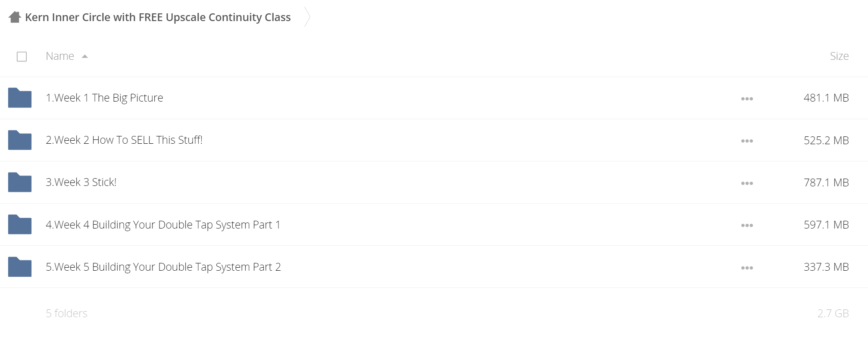Viewport: 868px width, 343px height.
Task: Click breadcrumb chevron separator
Action: [x=307, y=17]
